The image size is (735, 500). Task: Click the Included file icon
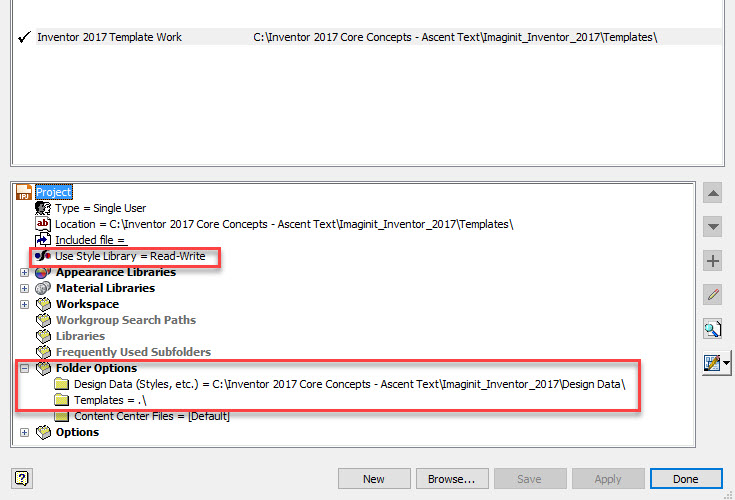[x=43, y=240]
